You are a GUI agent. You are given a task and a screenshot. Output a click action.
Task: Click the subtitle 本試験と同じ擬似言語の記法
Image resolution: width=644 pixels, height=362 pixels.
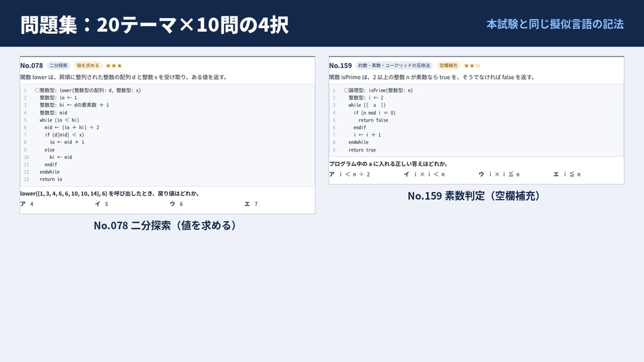(555, 25)
